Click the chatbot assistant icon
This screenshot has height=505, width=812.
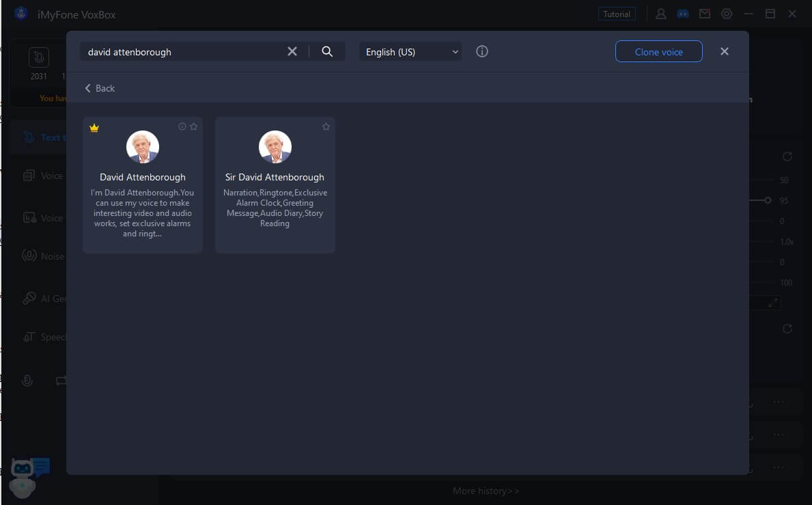pos(29,476)
